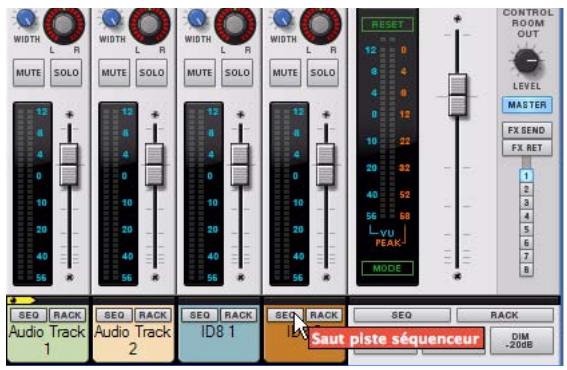Toggle the FX SEND control room button
The height and width of the screenshot is (370, 567).
tap(527, 130)
